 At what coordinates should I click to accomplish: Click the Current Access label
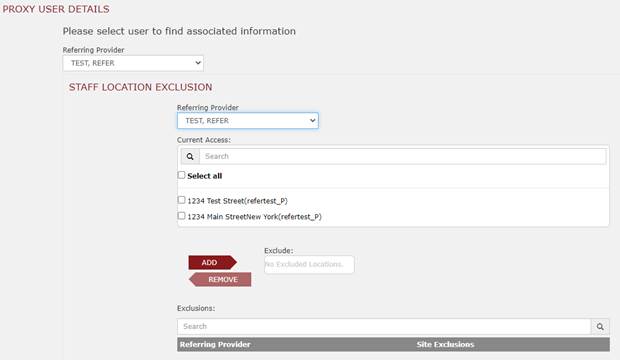[204, 140]
